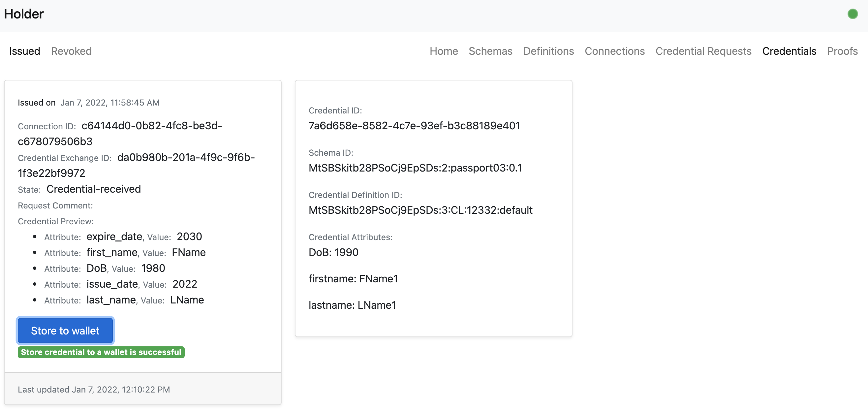Image resolution: width=868 pixels, height=411 pixels.
Task: Select Credentials in the navigation
Action: point(789,51)
